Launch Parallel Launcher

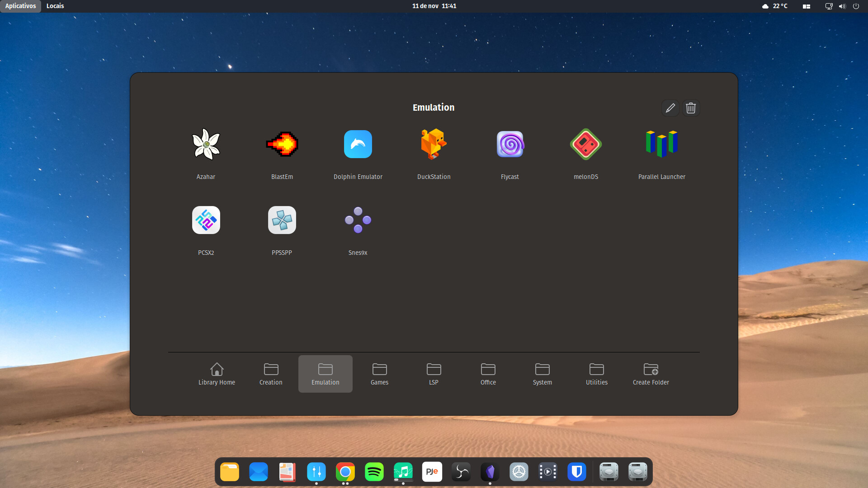tap(662, 145)
